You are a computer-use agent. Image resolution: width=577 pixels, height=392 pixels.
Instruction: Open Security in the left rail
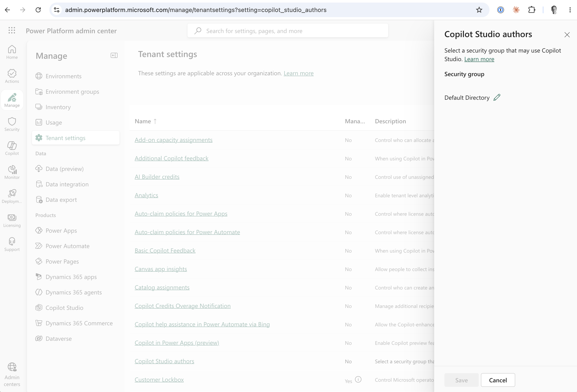(x=12, y=124)
